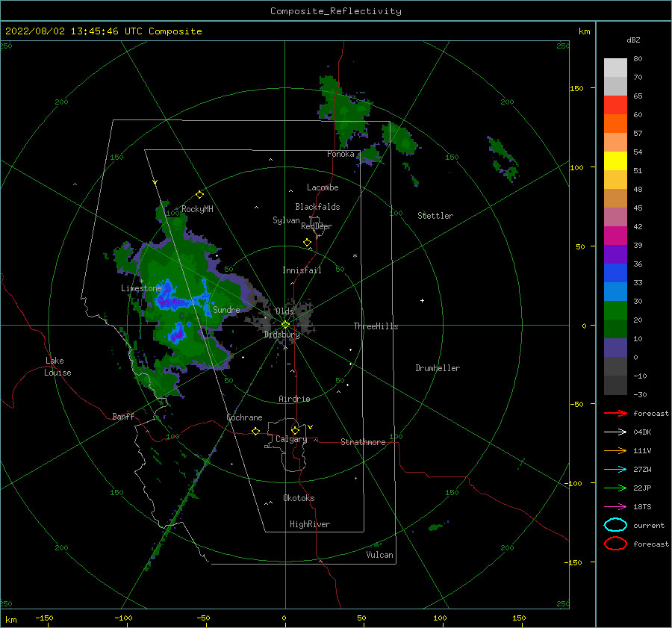Screen dimensions: 672x628
Task: Click yellow diamond marker beside RockyMH
Action: click(x=199, y=195)
